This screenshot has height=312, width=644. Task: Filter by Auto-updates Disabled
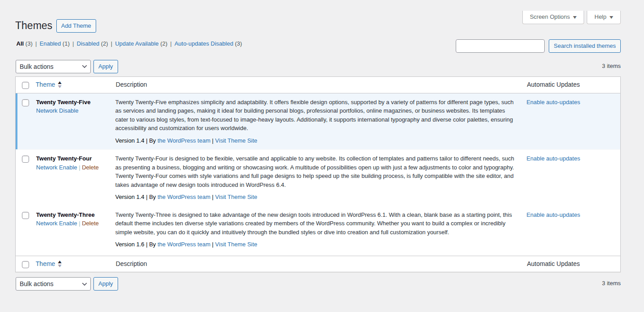tap(204, 44)
